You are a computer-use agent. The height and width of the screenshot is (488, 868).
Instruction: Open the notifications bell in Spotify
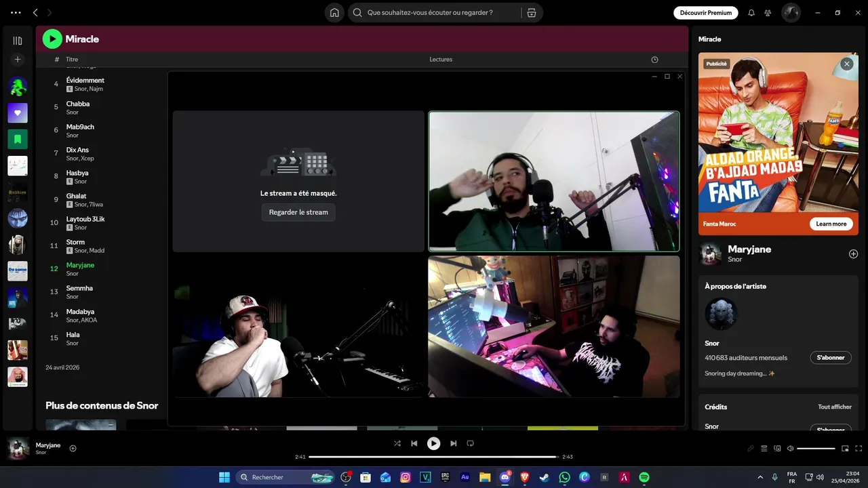[751, 12]
